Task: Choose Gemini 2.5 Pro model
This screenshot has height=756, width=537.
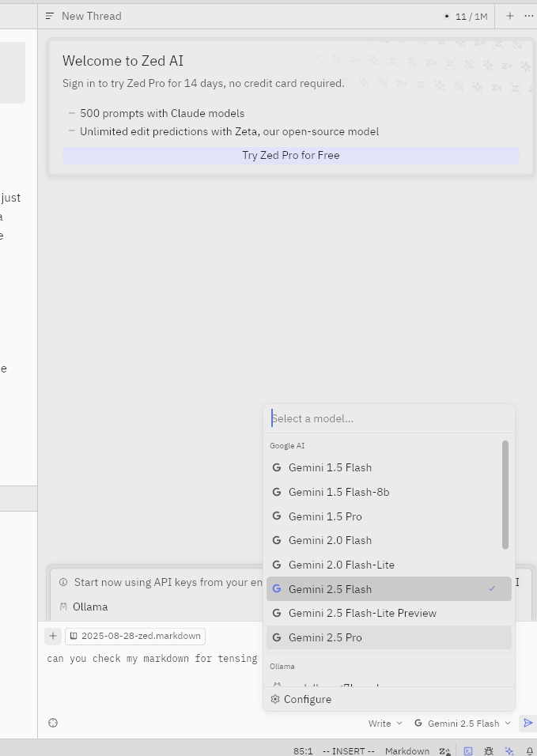Action: click(x=388, y=637)
